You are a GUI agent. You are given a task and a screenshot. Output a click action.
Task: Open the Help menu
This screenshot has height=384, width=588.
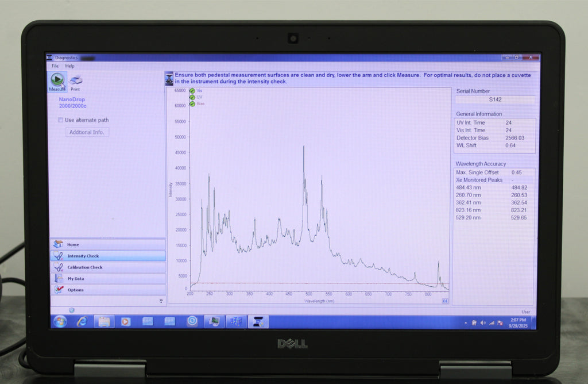[x=69, y=66]
